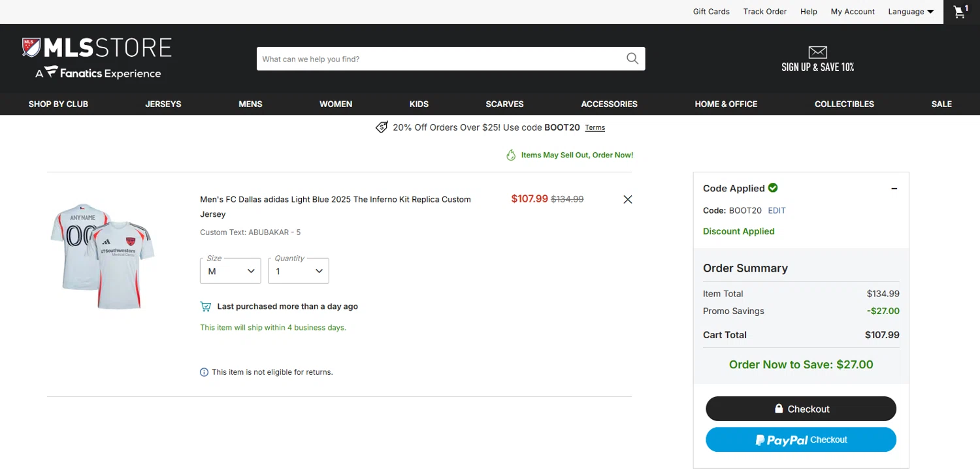Open the Sale menu
980x476 pixels.
pos(941,104)
